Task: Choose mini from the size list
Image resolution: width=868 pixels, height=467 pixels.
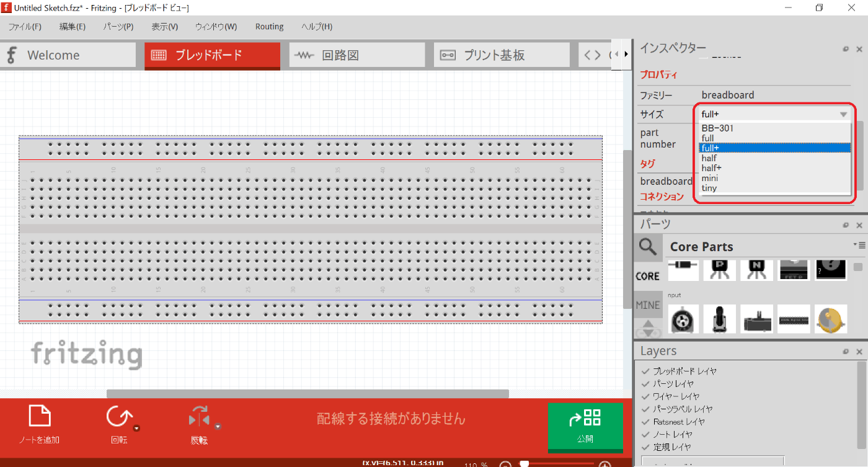Action: pos(774,178)
